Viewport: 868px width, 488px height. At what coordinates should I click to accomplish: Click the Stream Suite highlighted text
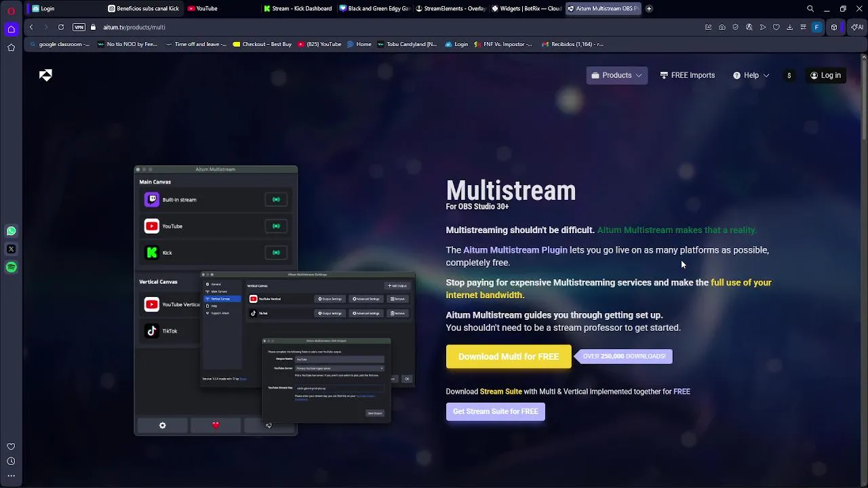point(501,391)
